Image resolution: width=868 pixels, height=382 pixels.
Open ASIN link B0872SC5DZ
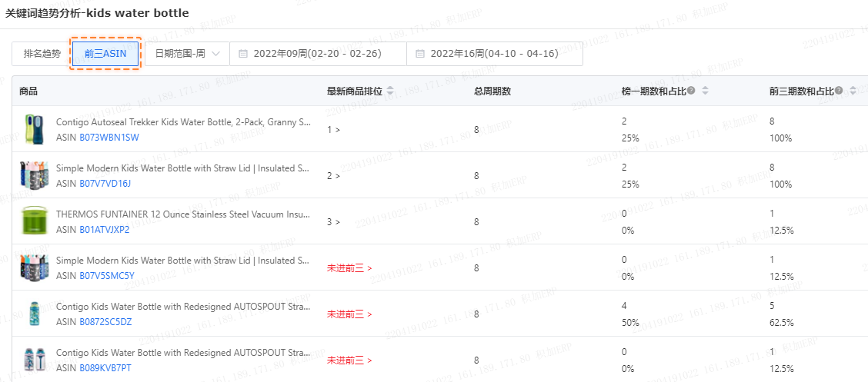105,322
